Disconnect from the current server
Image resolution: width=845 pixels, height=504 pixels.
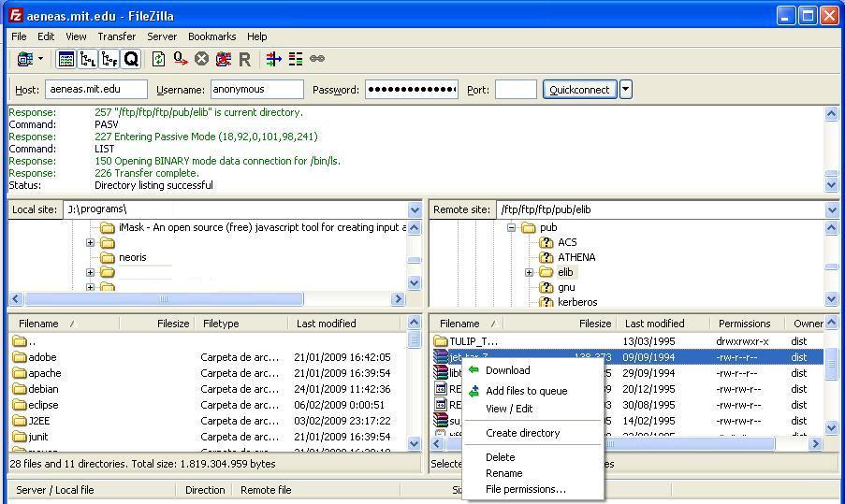tap(223, 59)
